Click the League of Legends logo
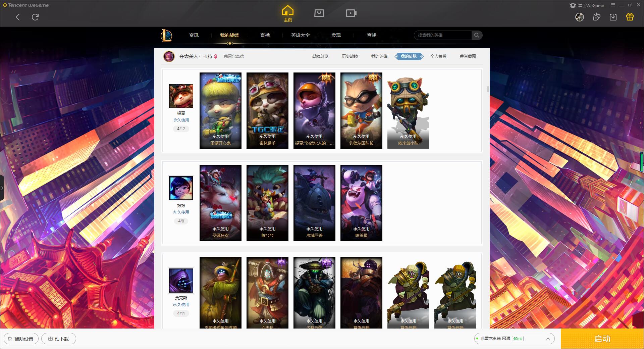The image size is (644, 349). (x=166, y=35)
